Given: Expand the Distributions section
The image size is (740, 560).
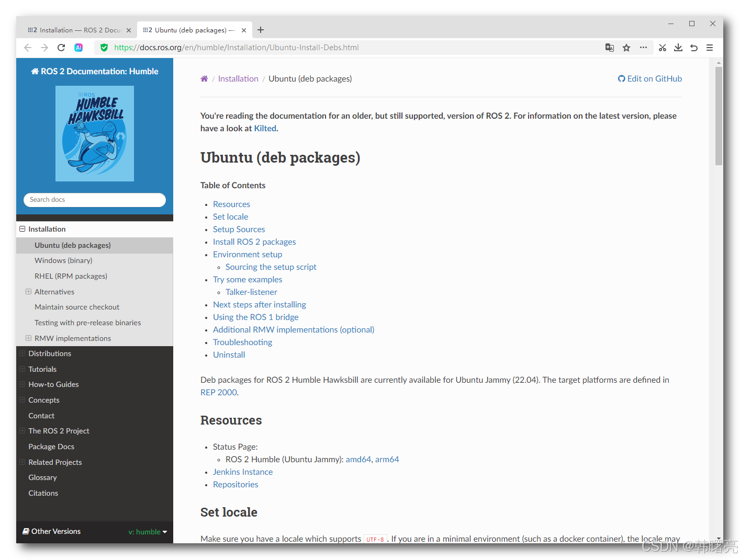Looking at the screenshot, I should coord(23,353).
